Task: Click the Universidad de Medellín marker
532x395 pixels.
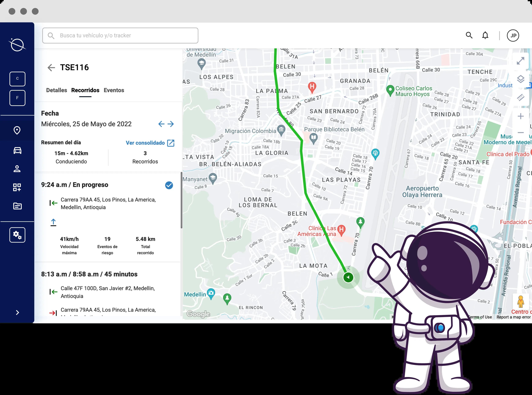Action: click(202, 64)
